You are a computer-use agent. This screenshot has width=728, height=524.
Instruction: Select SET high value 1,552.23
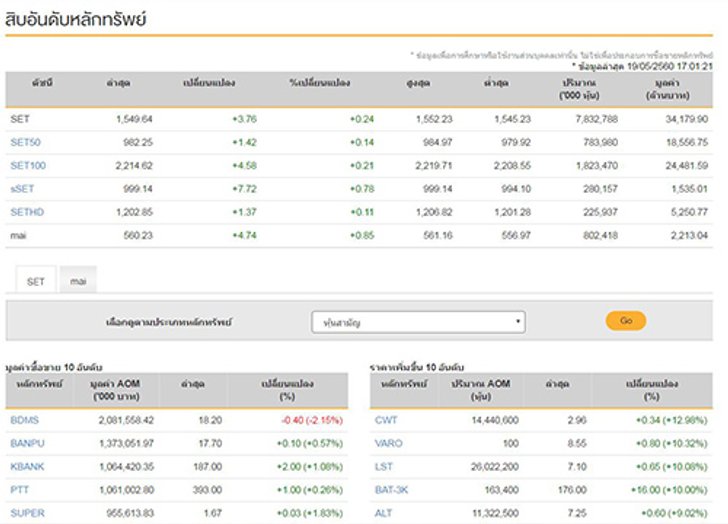click(x=434, y=119)
